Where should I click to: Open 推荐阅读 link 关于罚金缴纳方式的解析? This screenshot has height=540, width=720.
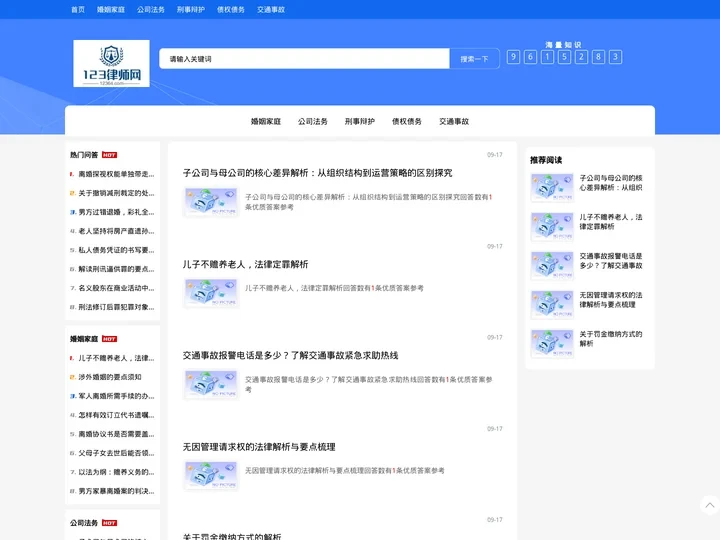pyautogui.click(x=611, y=339)
